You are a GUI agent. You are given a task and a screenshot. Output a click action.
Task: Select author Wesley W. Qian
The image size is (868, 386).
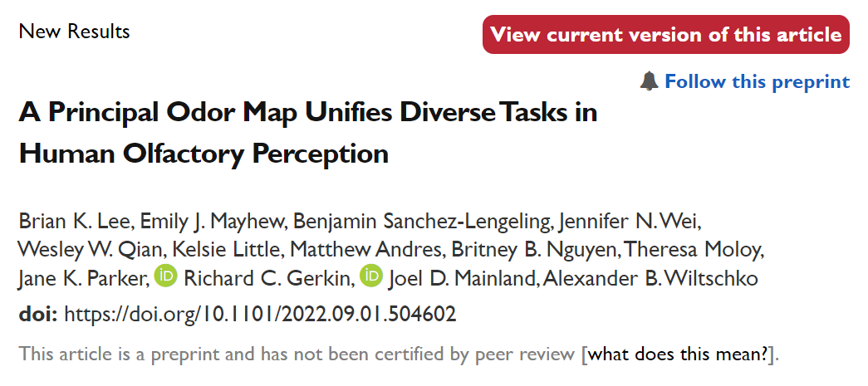point(91,249)
